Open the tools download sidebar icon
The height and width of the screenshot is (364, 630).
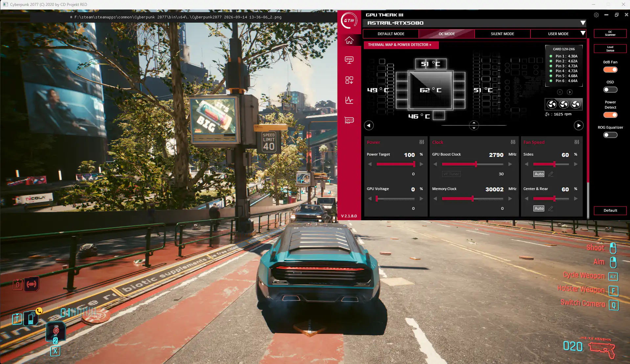coord(349,80)
